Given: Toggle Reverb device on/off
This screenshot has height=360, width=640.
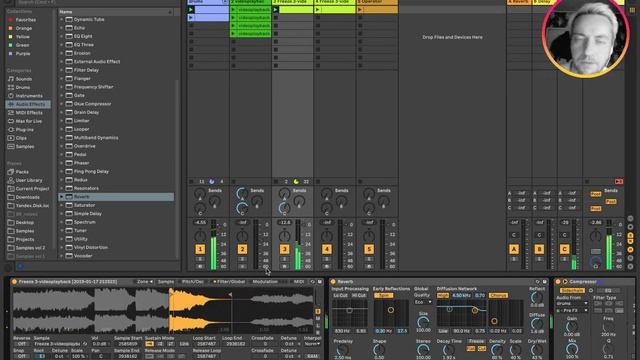Looking at the screenshot, I should coord(333,282).
